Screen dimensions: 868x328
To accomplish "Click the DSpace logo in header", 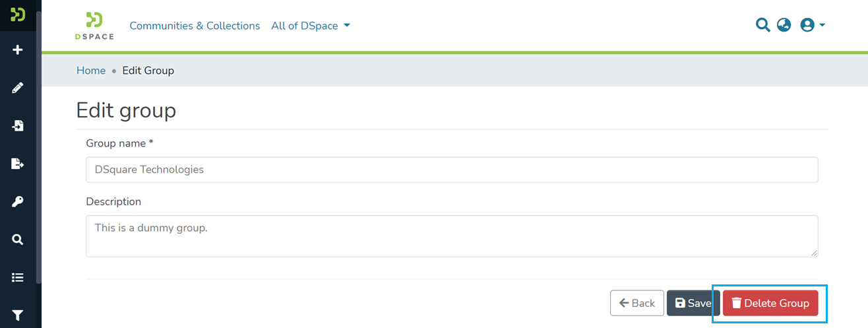I will pyautogui.click(x=94, y=26).
